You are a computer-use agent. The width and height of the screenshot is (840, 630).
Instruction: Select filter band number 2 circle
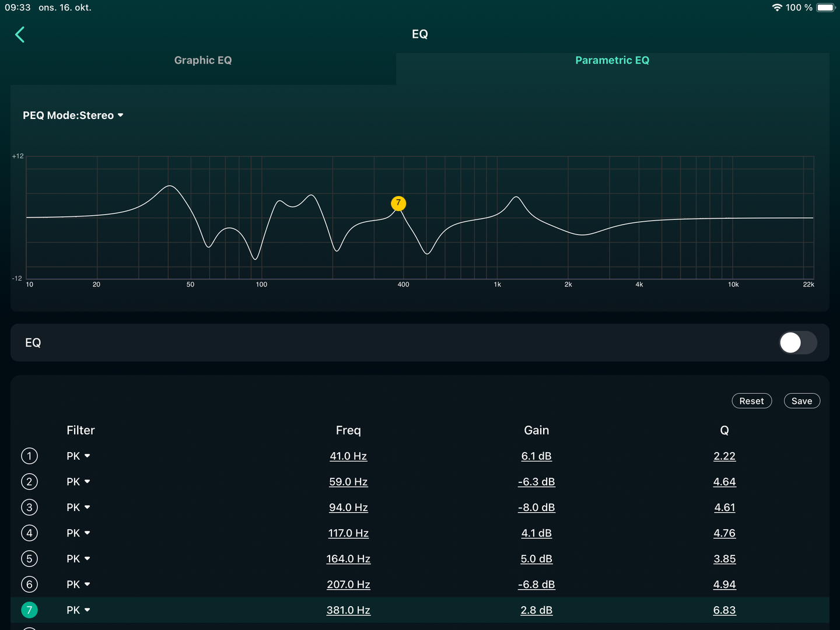(29, 482)
